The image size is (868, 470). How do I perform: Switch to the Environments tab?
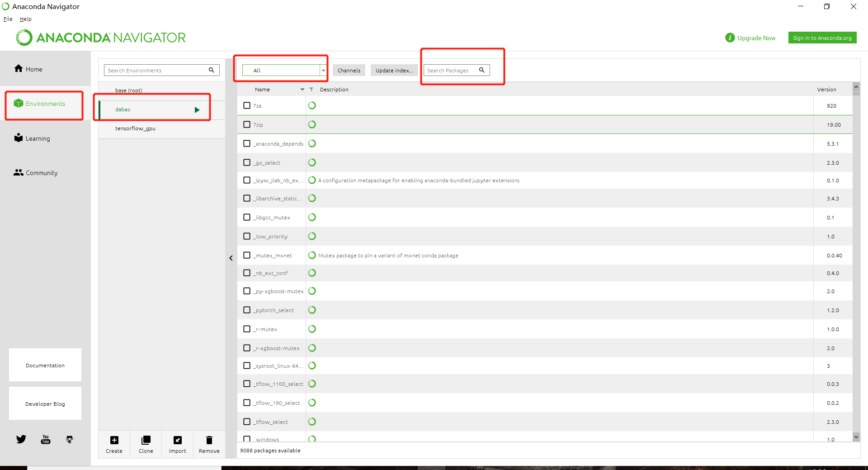pyautogui.click(x=45, y=104)
